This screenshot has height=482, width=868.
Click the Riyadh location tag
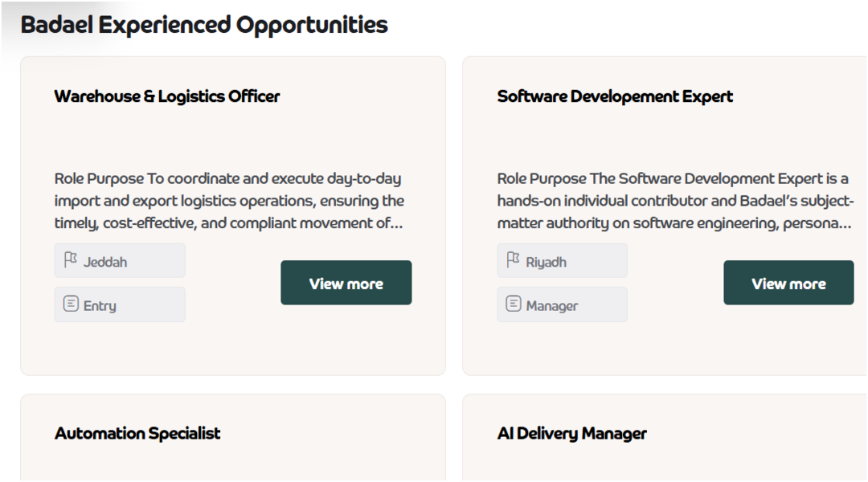pos(563,260)
